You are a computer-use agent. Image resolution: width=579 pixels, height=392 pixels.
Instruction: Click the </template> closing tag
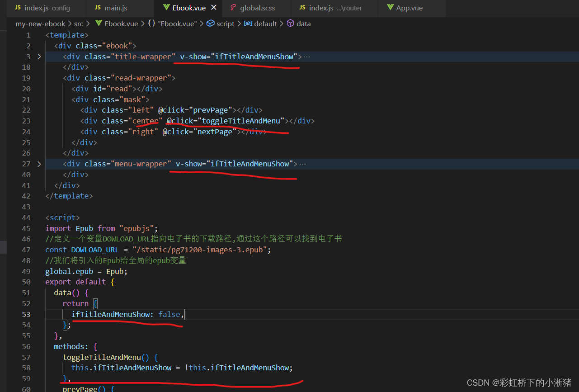pos(69,196)
